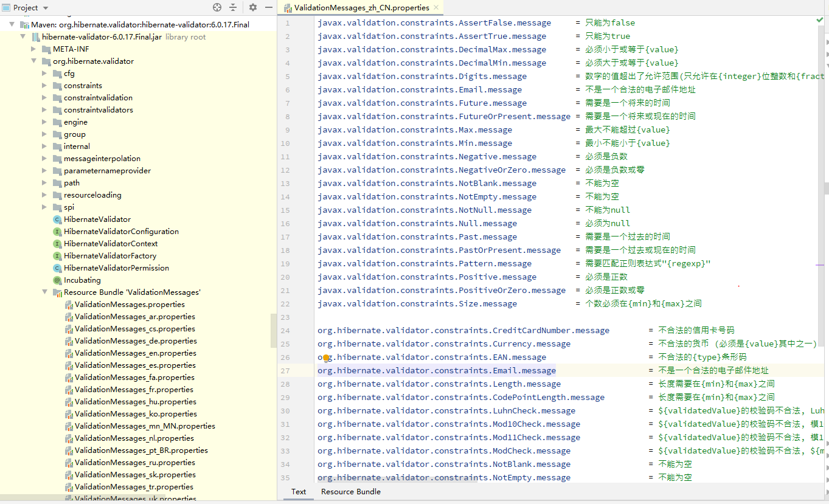This screenshot has width=829, height=504.
Task: Expand the META-INF folder
Action: click(x=34, y=49)
